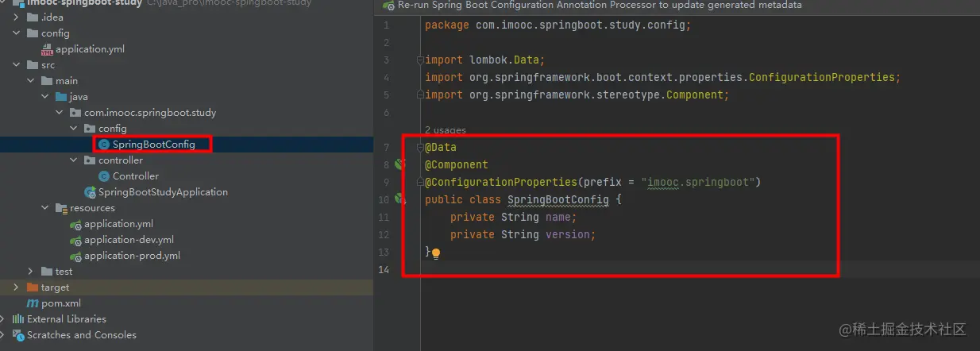Click the SpringBootConfig class icon in tree
Image resolution: width=980 pixels, height=351 pixels.
[104, 145]
